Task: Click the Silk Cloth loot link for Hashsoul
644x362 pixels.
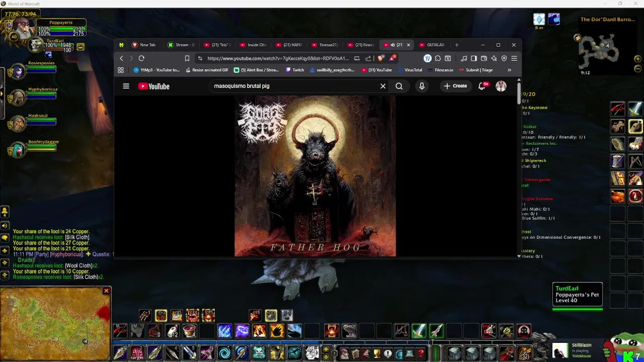Action: pyautogui.click(x=77, y=237)
